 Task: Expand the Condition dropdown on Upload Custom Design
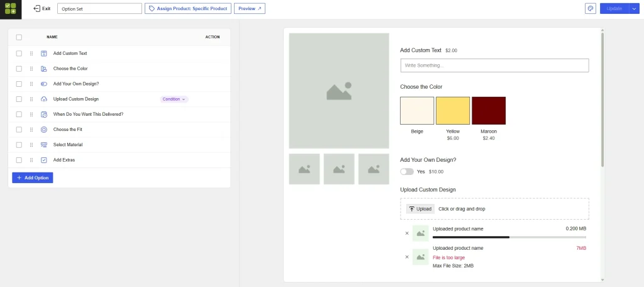point(174,99)
